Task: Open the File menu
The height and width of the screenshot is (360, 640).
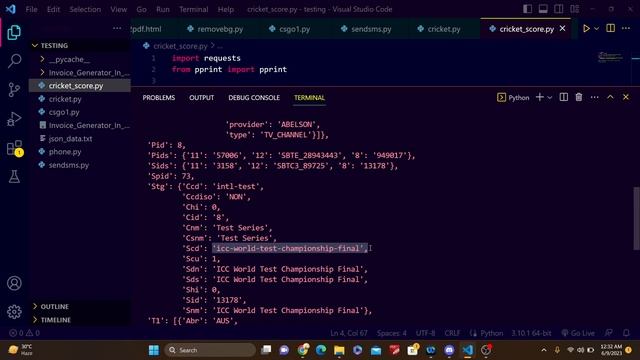Action: click(31, 9)
